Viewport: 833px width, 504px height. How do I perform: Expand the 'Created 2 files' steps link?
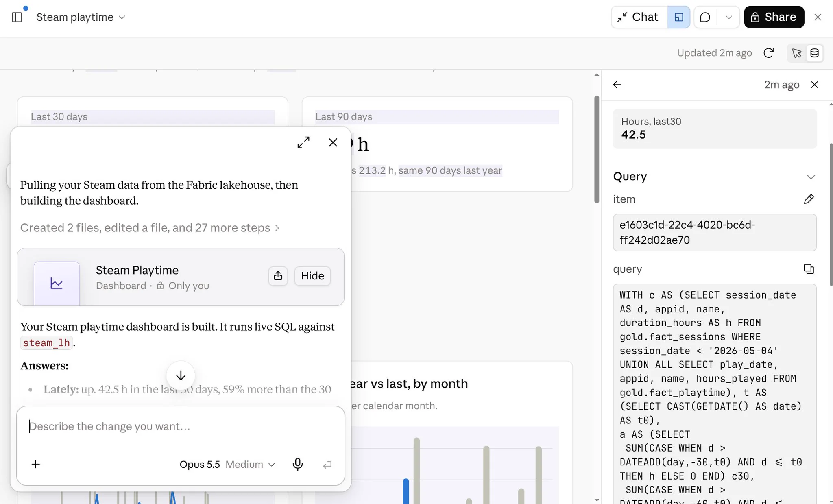(150, 228)
